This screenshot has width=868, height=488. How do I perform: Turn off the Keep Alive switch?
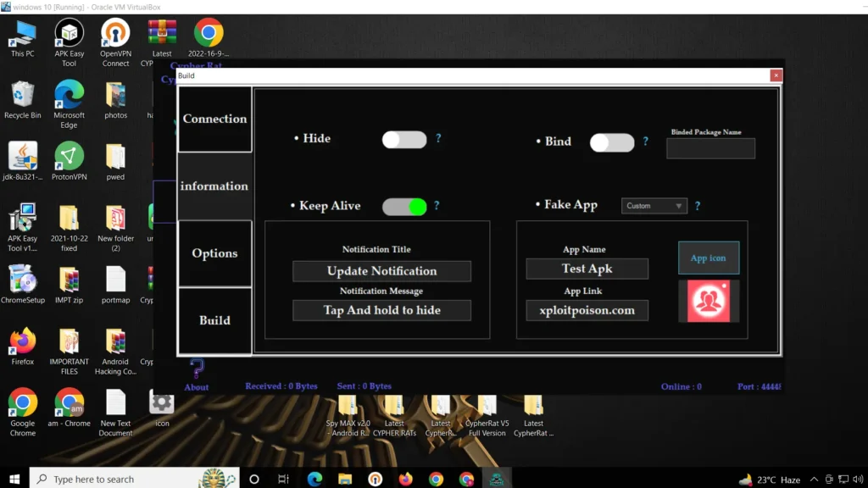[404, 207]
